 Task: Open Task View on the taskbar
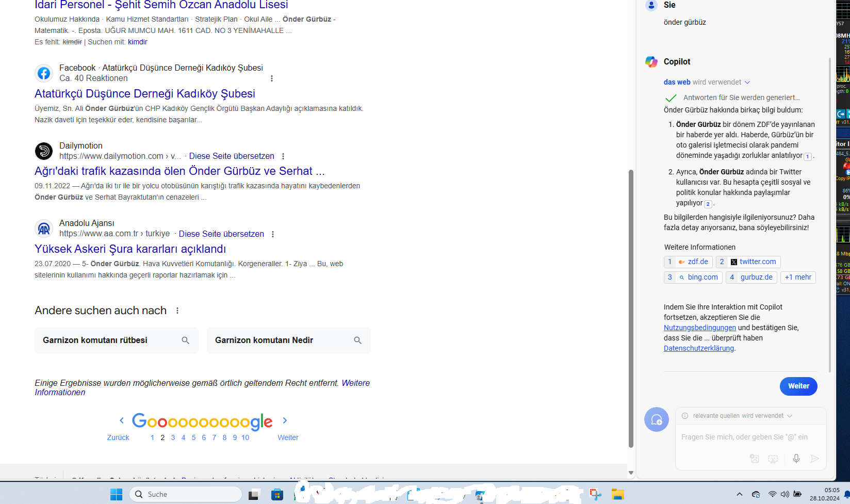coord(254,495)
